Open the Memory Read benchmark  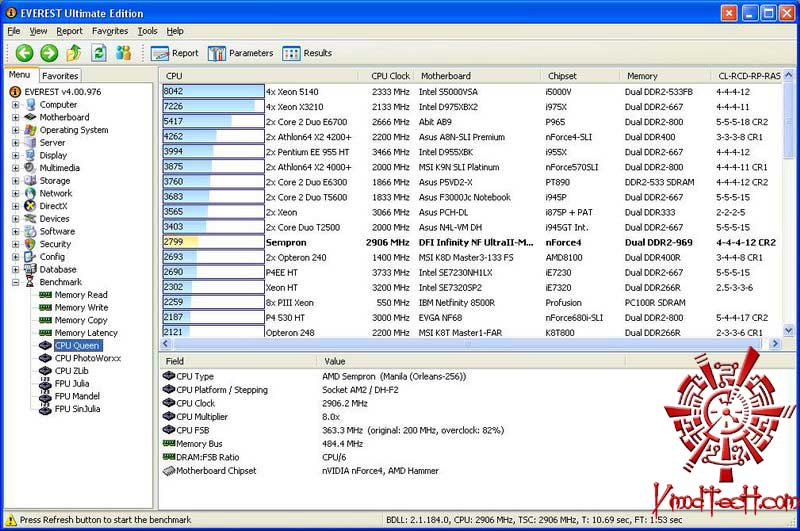click(x=81, y=295)
